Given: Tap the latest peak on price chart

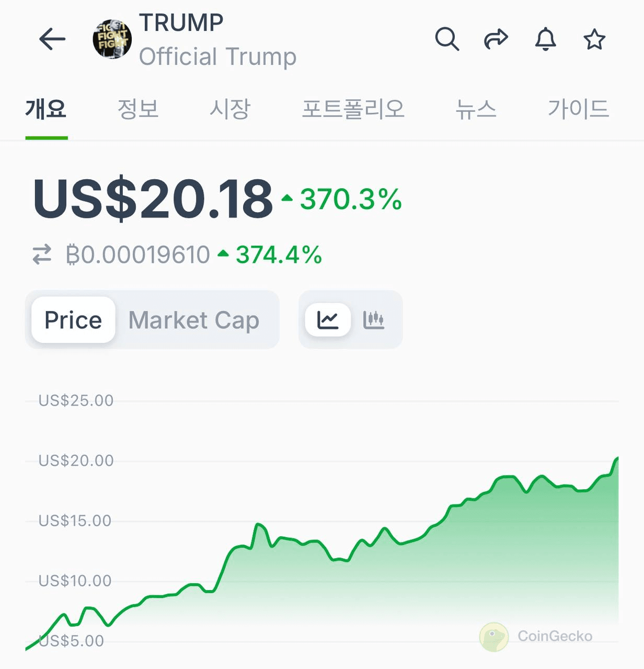Looking at the screenshot, I should coord(617,458).
